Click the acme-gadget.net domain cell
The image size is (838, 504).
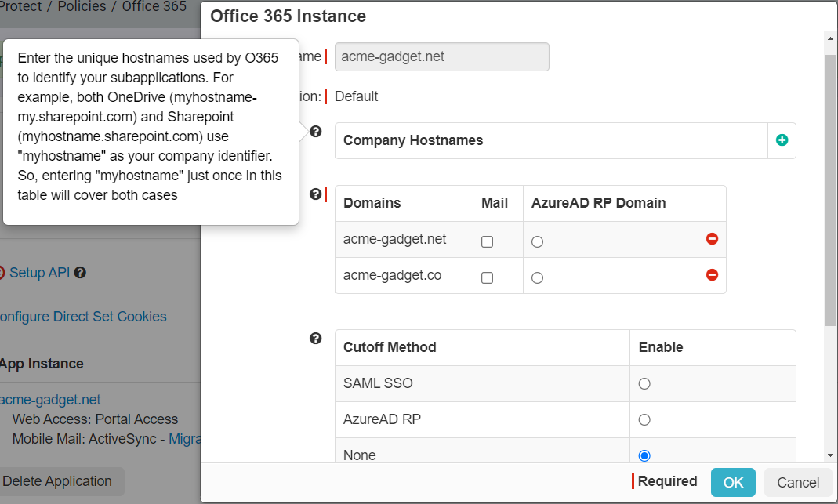point(404,239)
